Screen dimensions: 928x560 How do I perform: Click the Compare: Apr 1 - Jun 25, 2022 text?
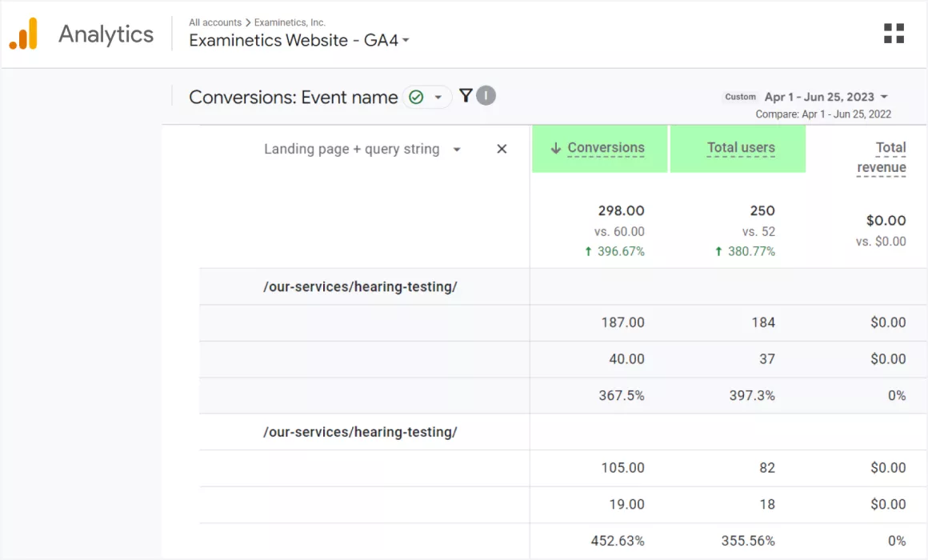[x=823, y=114]
